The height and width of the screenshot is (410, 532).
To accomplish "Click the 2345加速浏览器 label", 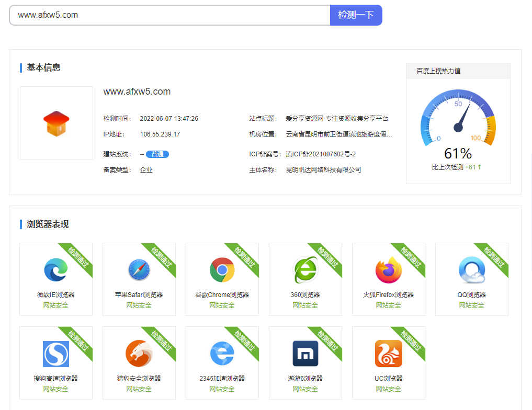I will tap(222, 379).
